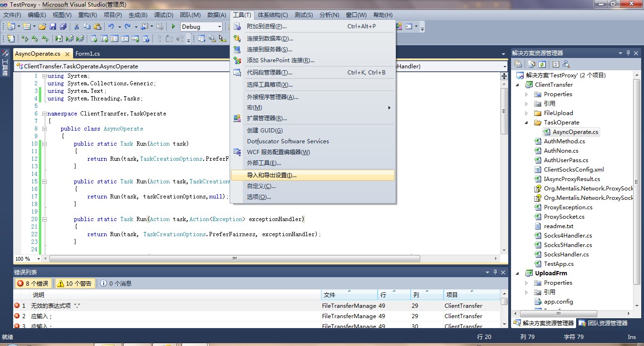
Task: Open AuthMethod.cs in Solution Explorer
Action: 564,141
